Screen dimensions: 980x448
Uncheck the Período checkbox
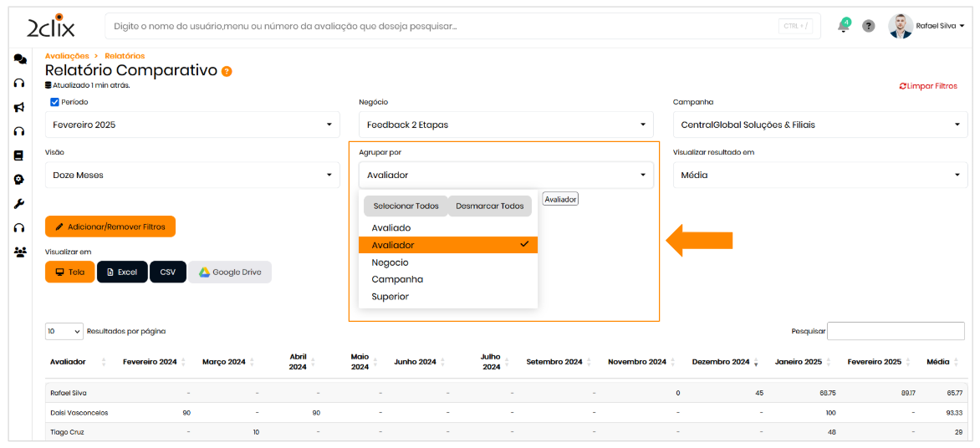[55, 102]
